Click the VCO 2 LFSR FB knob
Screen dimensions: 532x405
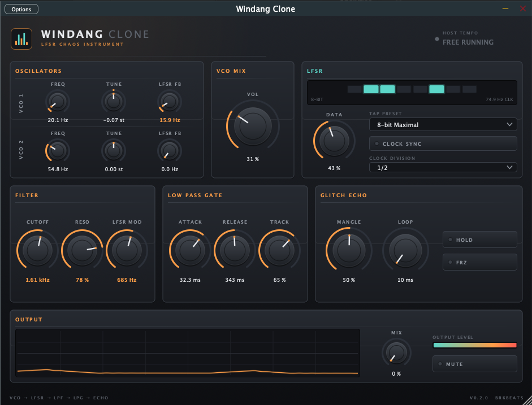[x=170, y=151]
